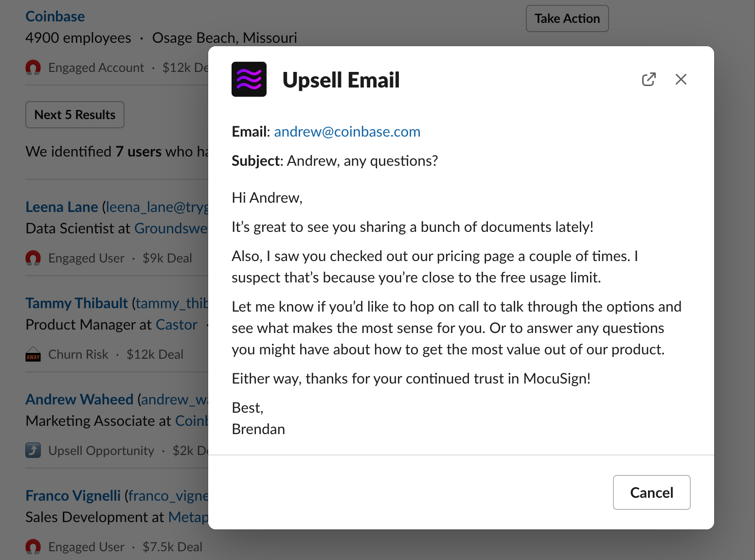The width and height of the screenshot is (755, 560).
Task: Open andrew@coinbase.com email link
Action: 347,132
